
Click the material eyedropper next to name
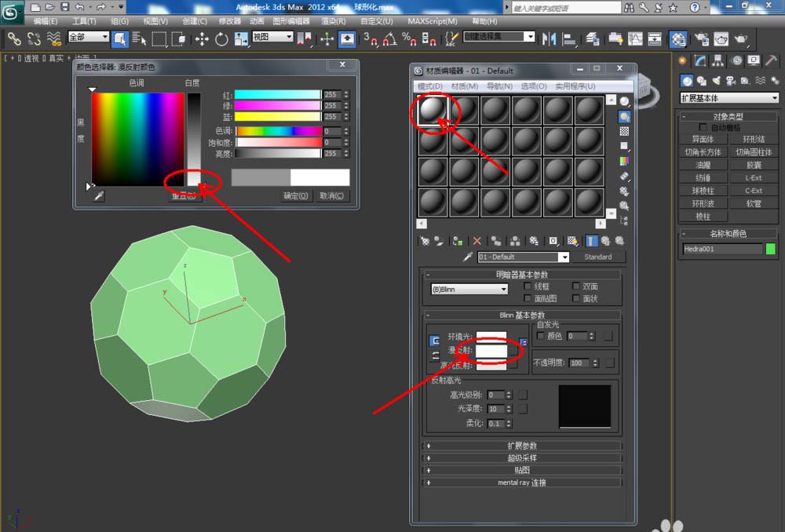(x=468, y=257)
